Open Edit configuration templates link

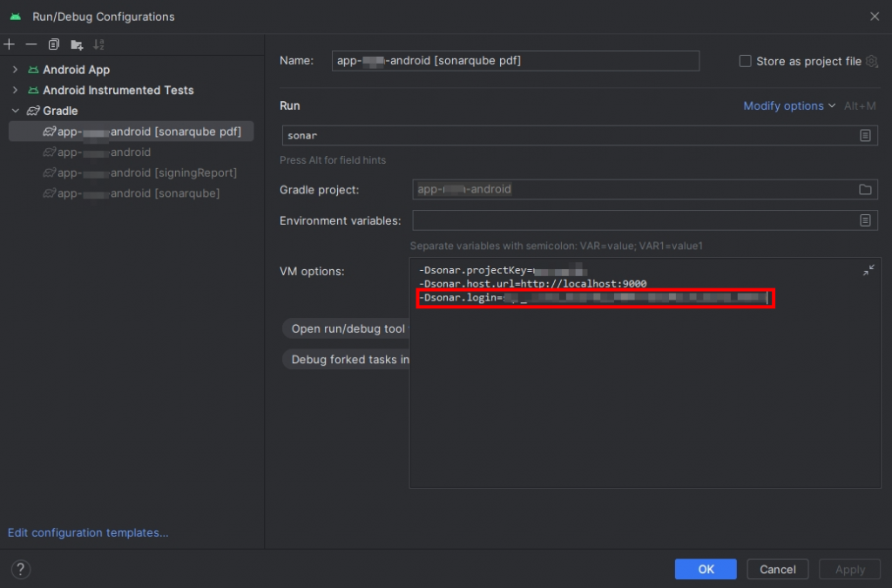pos(88,532)
